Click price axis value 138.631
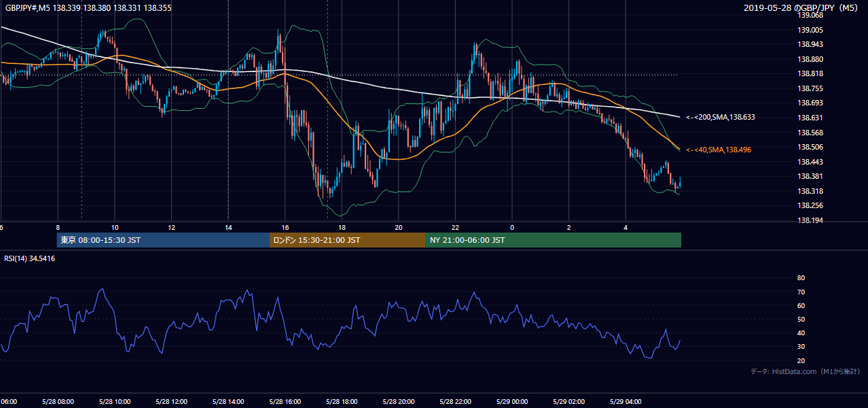868x408 pixels. [810, 118]
